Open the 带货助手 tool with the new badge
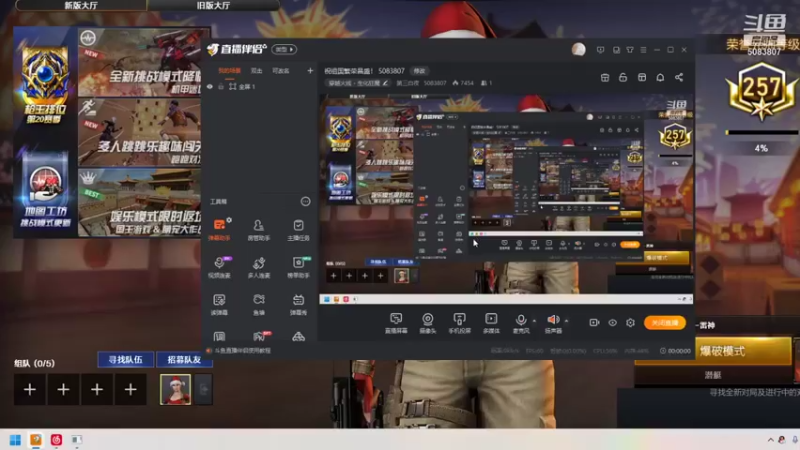This screenshot has height=450, width=800. [298, 267]
